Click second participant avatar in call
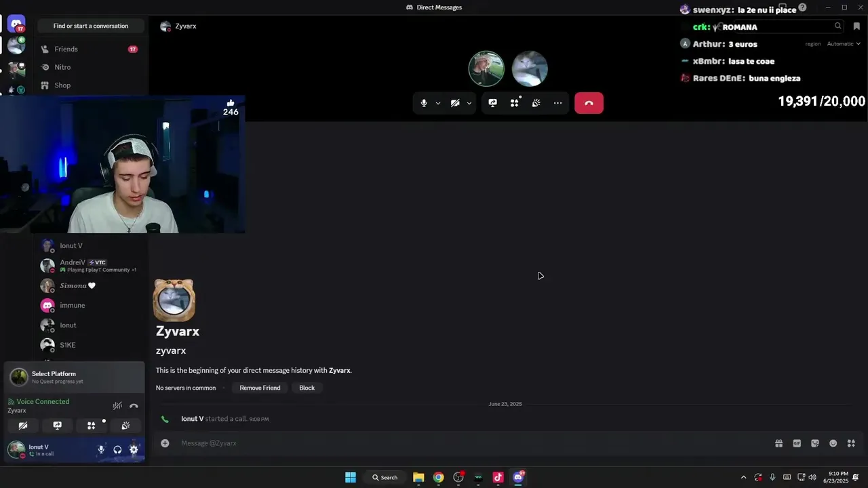The image size is (868, 488). [x=530, y=68]
